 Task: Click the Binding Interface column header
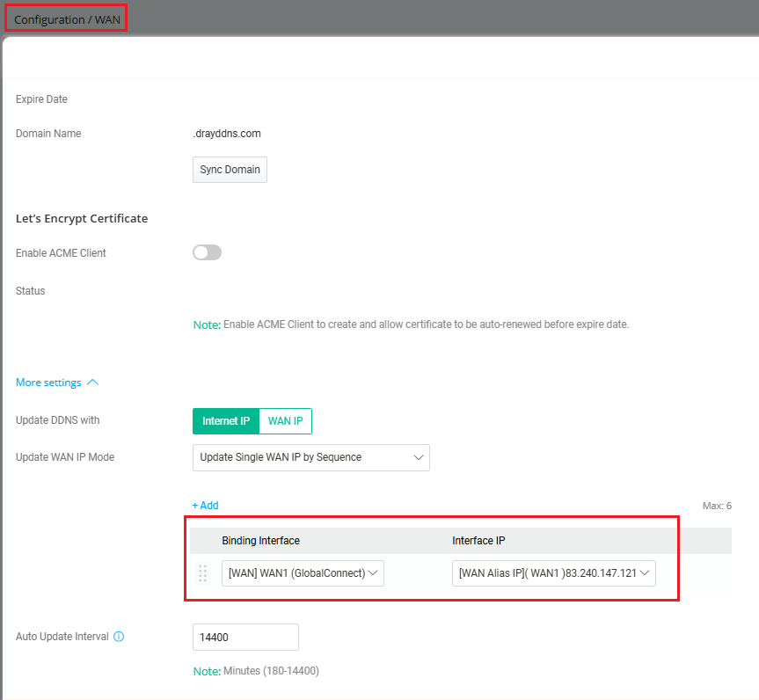[x=260, y=541]
